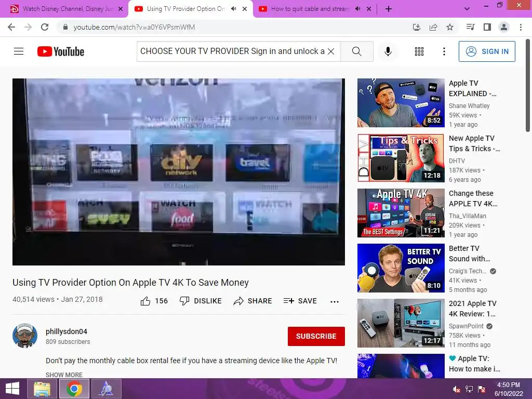Image resolution: width=532 pixels, height=399 pixels.
Task: Click the page vertical scrollbar
Action: 528,85
